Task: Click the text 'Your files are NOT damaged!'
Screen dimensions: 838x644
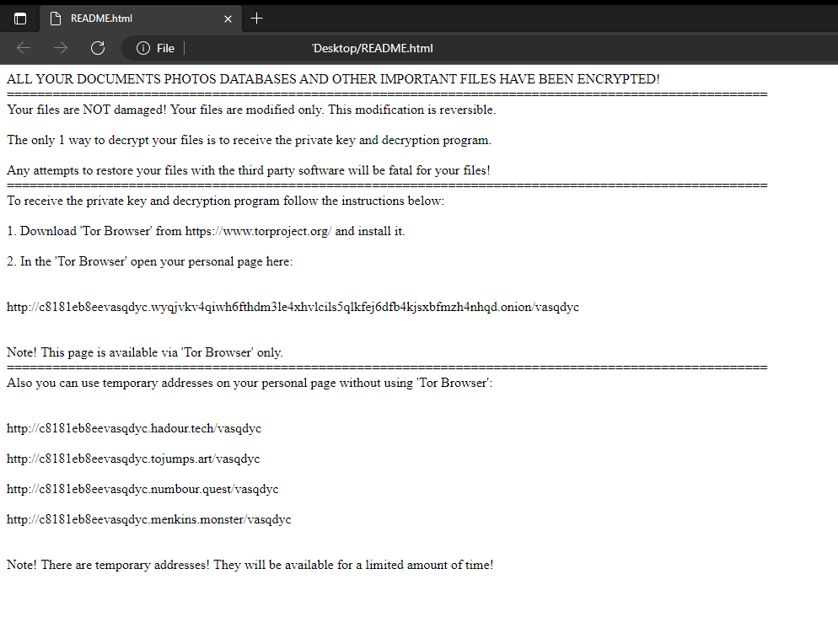Action: (87, 110)
